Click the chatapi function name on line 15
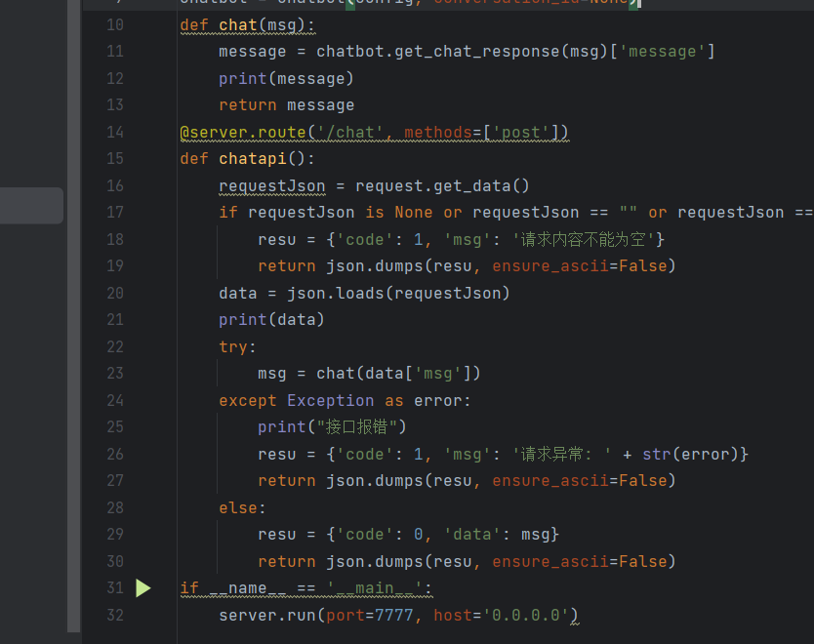The width and height of the screenshot is (814, 644). [252, 158]
